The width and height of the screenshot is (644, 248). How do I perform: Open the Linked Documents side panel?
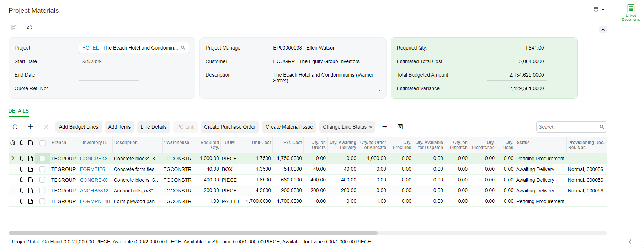pos(631,12)
